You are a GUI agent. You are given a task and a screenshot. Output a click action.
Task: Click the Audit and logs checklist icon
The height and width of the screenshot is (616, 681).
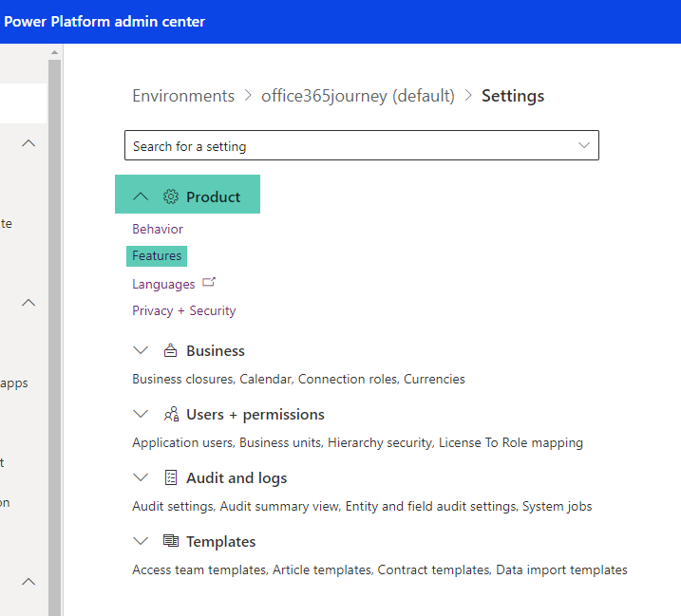point(171,477)
